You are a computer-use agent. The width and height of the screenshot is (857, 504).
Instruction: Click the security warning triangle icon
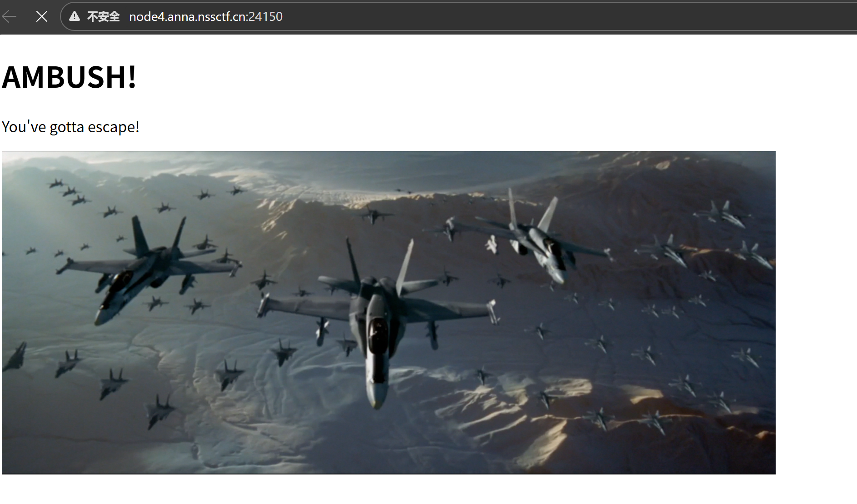tap(74, 16)
